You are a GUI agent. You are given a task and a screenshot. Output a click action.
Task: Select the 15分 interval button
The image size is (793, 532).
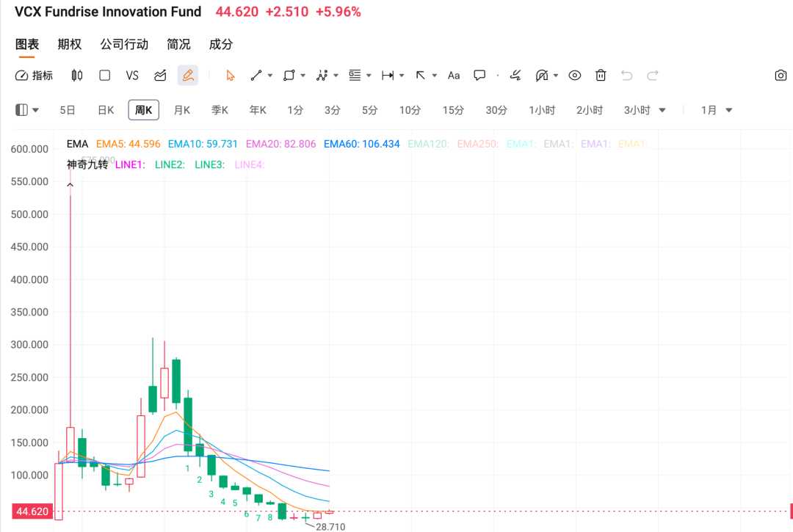(x=453, y=110)
